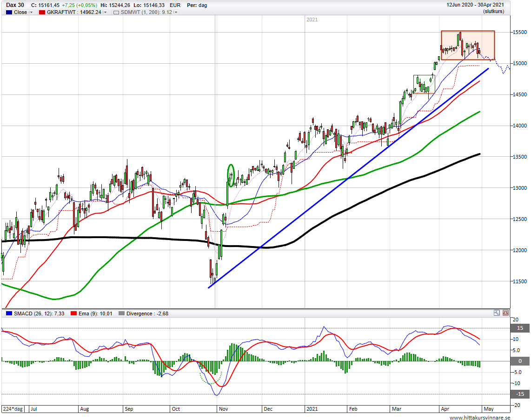Click the Nov label on time axis

coord(224,409)
